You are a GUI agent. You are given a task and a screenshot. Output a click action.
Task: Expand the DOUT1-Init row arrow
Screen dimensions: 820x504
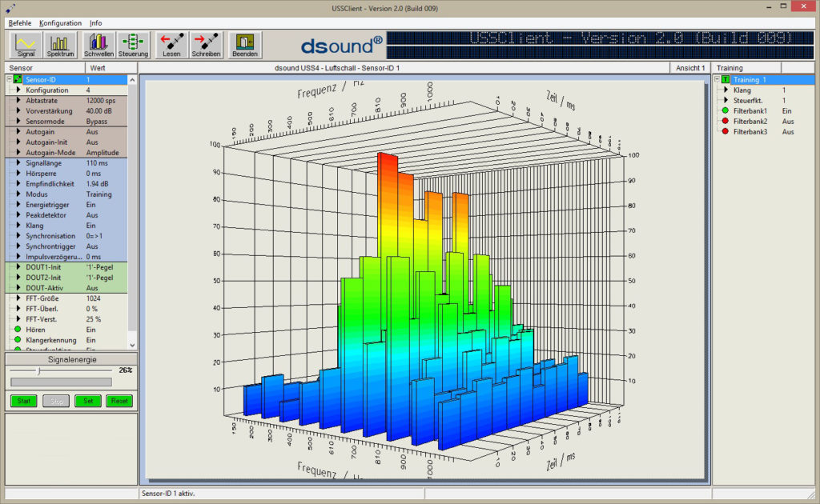pyautogui.click(x=18, y=267)
